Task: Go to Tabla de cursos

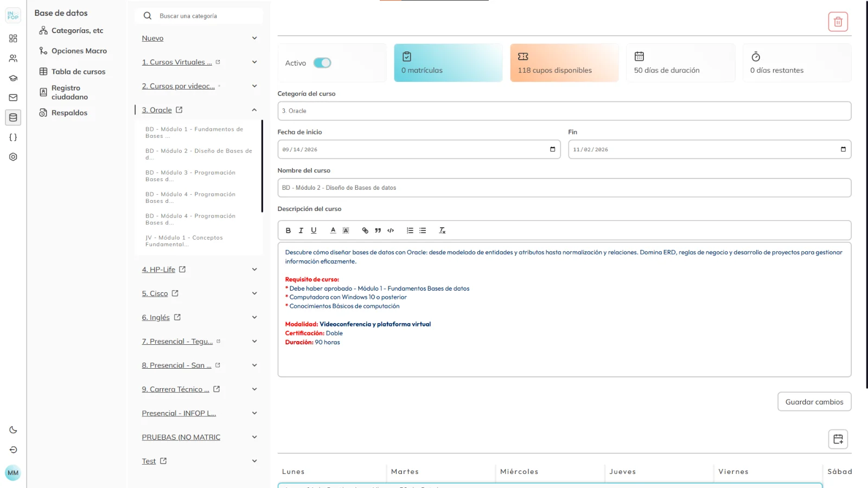Action: point(72,72)
